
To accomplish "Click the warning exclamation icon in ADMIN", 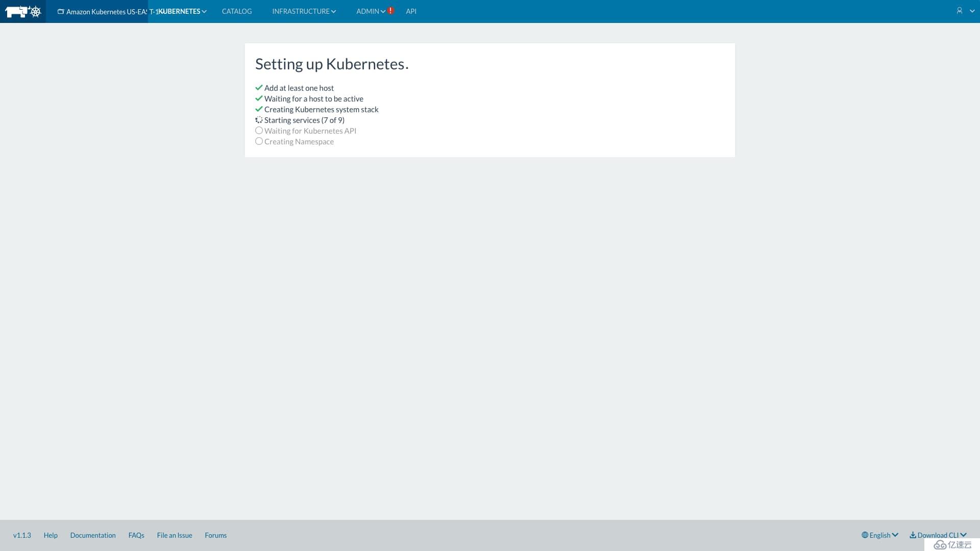I will (x=390, y=11).
